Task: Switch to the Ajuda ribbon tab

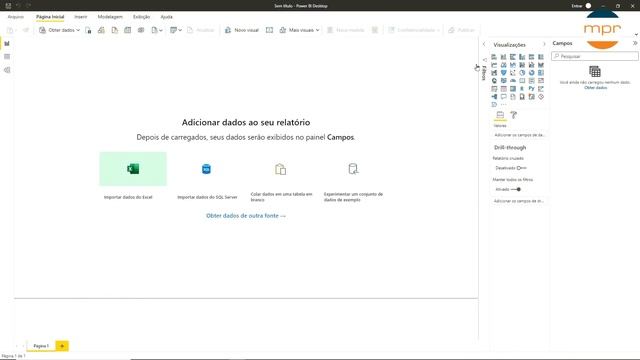Action: click(167, 17)
